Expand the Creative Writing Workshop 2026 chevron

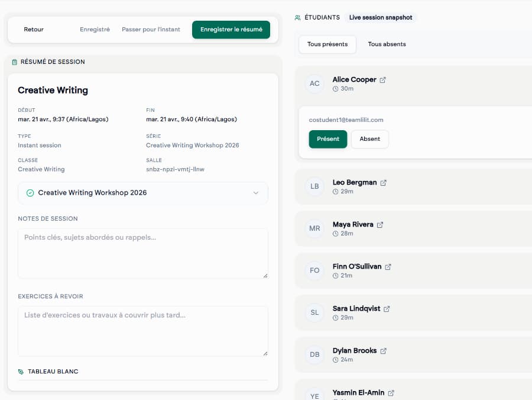(256, 193)
